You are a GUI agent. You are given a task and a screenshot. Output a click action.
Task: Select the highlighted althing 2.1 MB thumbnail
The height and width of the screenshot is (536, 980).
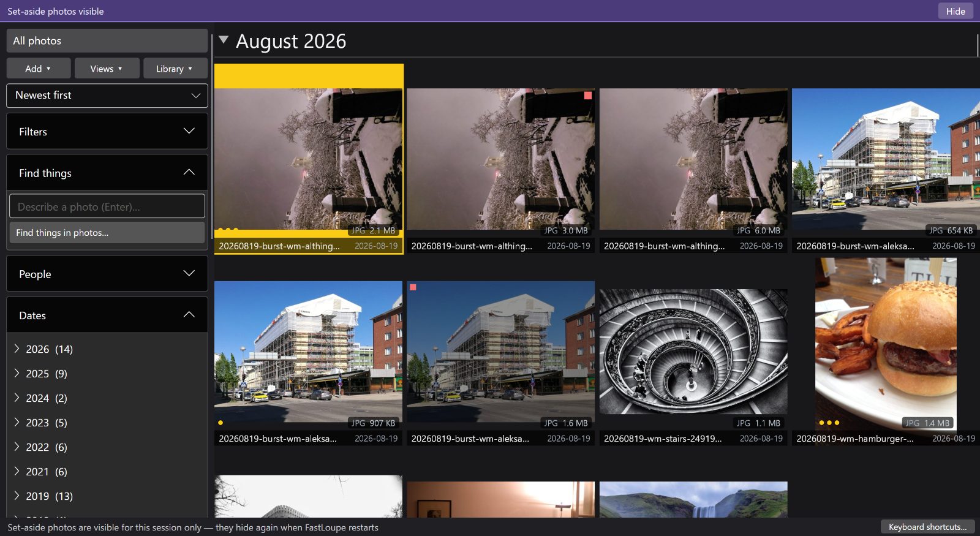click(309, 159)
